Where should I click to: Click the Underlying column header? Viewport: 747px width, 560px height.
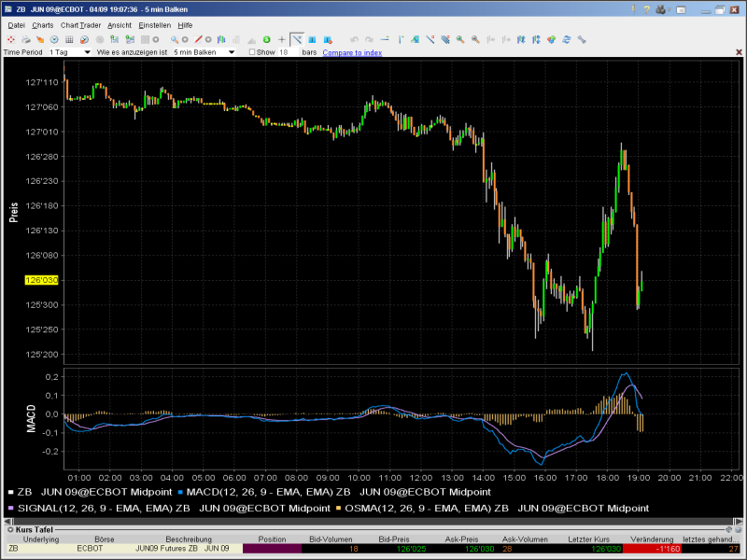point(41,539)
